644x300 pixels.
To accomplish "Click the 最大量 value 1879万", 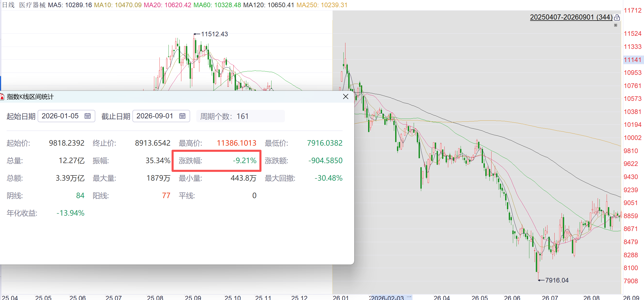I will pyautogui.click(x=158, y=178).
